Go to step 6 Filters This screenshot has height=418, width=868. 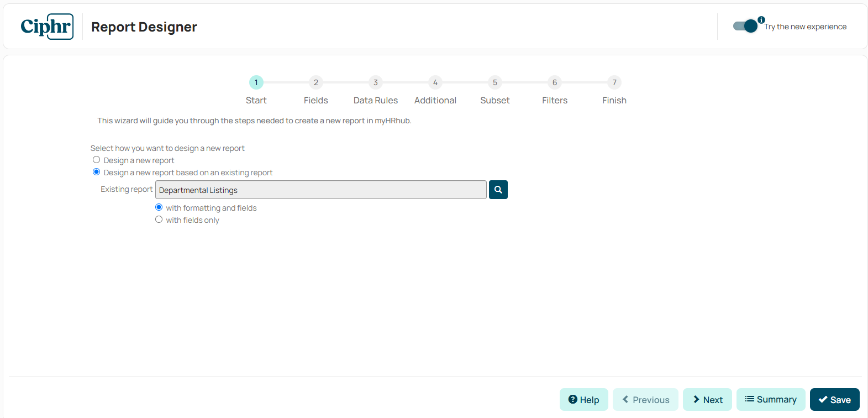pos(555,82)
